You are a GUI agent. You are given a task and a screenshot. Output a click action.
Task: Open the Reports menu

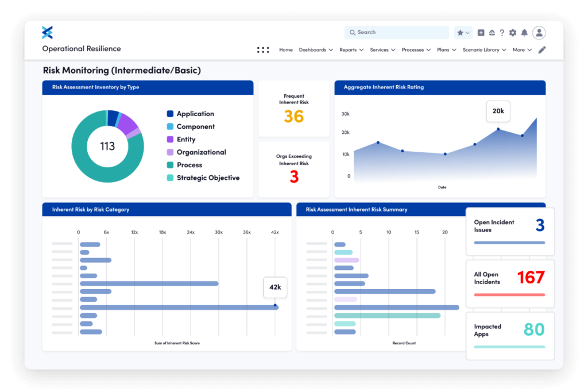pyautogui.click(x=351, y=49)
